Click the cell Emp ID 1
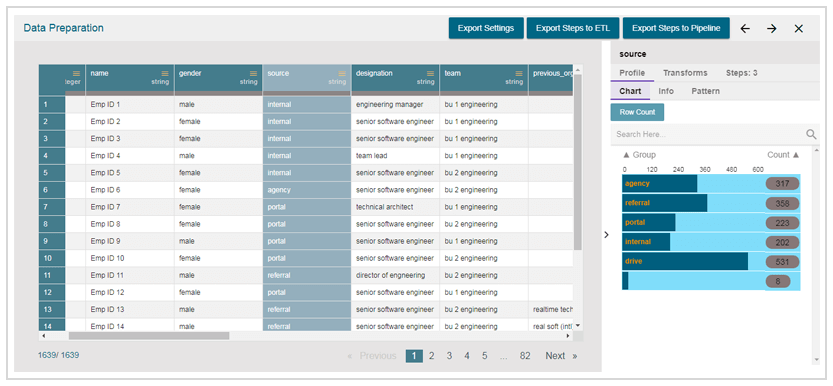 [130, 105]
